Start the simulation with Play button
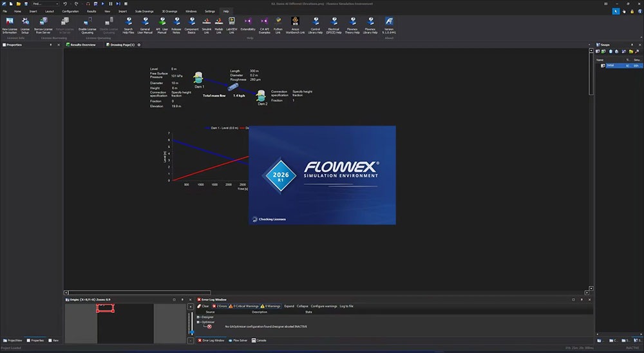644x353 pixels. point(103,4)
